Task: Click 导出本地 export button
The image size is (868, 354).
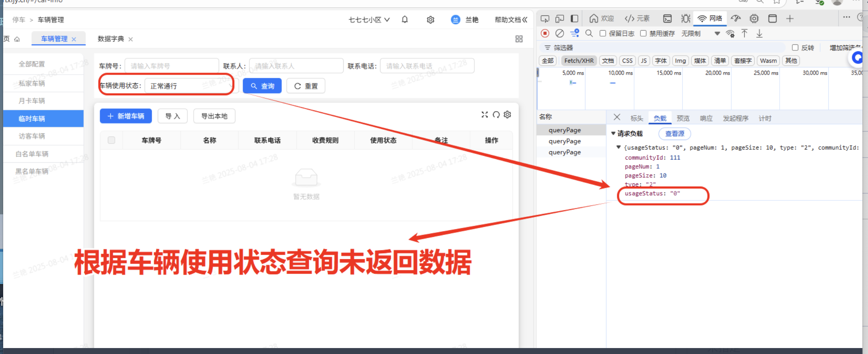Action: click(214, 116)
